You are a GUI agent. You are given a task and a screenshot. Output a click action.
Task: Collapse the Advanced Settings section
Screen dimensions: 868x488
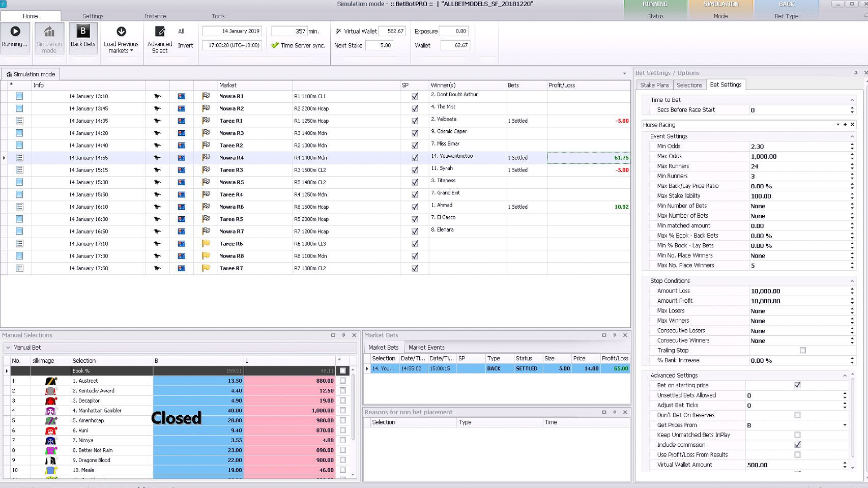[x=845, y=376]
